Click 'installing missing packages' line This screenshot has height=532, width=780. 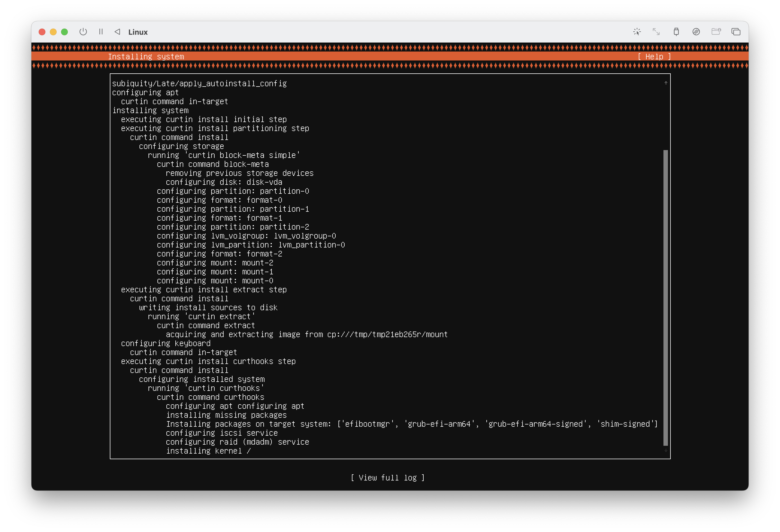[x=226, y=415]
